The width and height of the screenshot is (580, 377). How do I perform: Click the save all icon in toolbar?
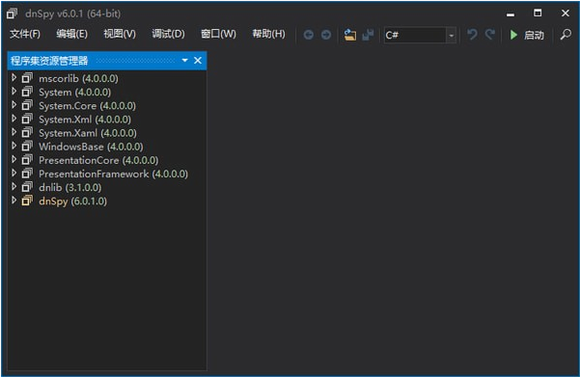coord(368,35)
